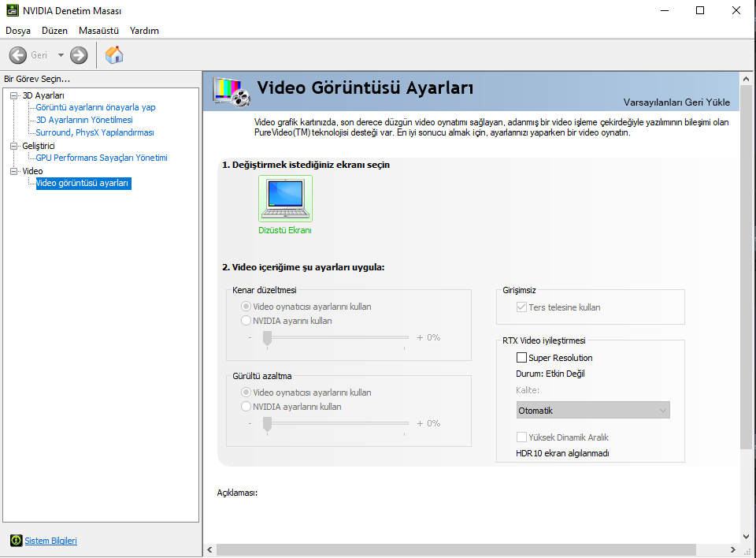Click the Sistem Bilgileri link
This screenshot has width=756, height=558.
(50, 541)
